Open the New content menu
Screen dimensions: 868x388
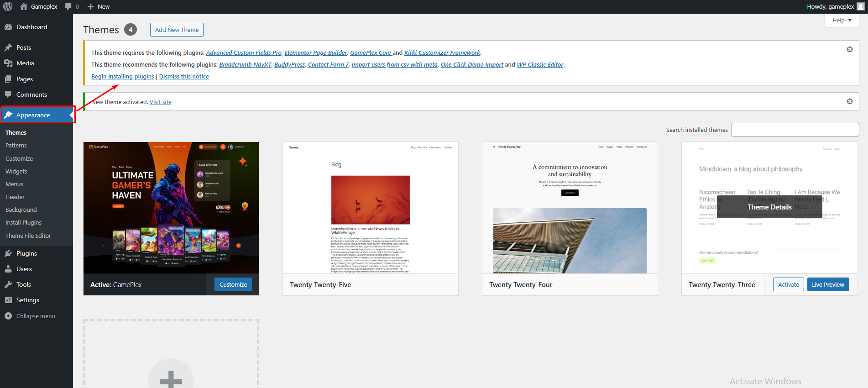click(99, 6)
